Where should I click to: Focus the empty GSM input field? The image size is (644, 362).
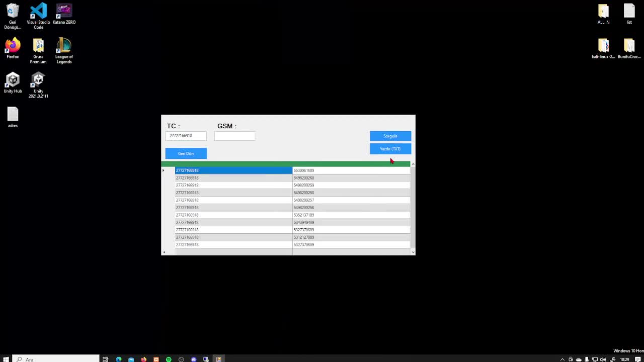coord(234,136)
